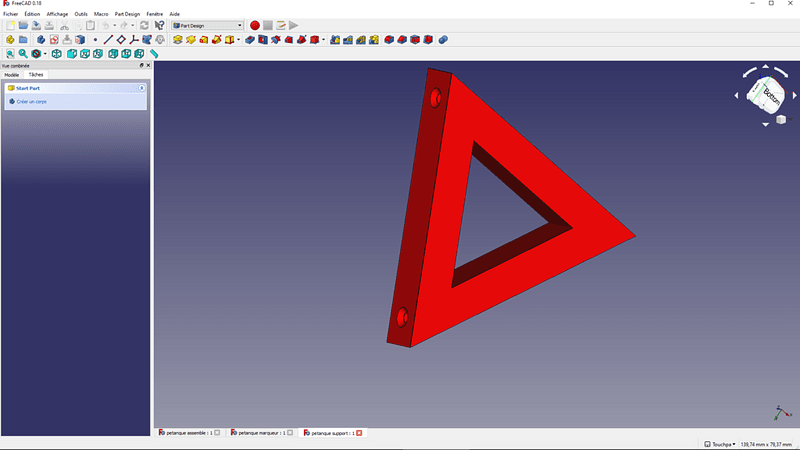Select the Additive pipe tool
800x450 pixels.
(217, 40)
